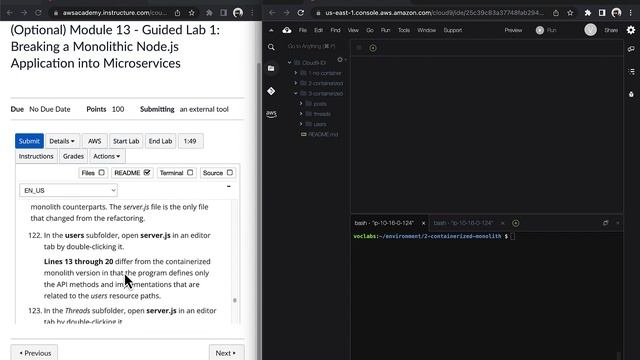The image size is (640, 360).
Task: Collapse the Cloud9 menu bar with up arrow
Action: (271, 30)
